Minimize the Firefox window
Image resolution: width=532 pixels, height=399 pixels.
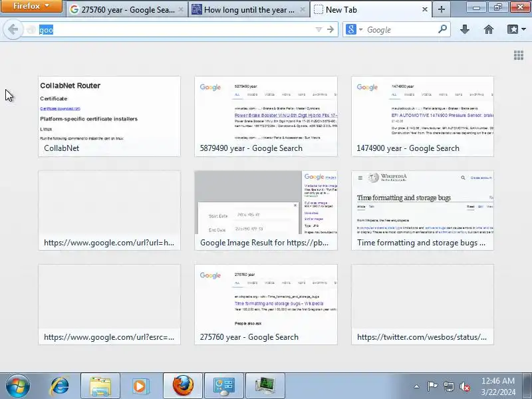point(476,7)
